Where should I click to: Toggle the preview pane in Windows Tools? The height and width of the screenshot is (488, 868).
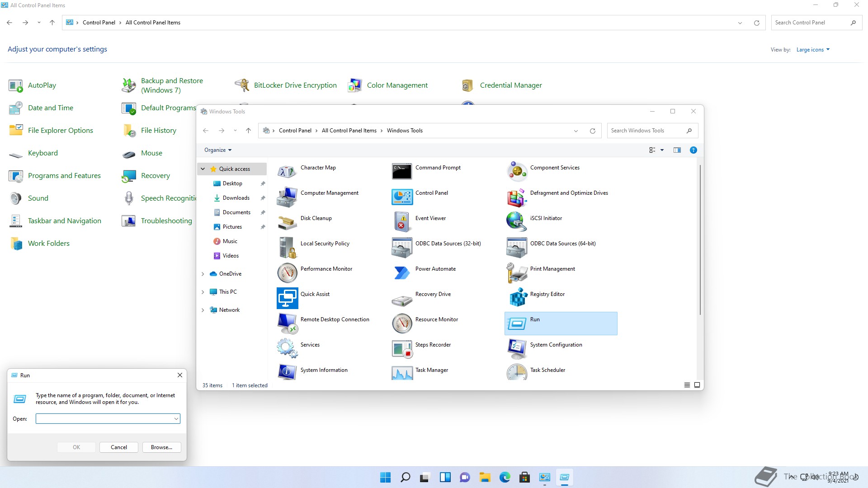tap(677, 150)
